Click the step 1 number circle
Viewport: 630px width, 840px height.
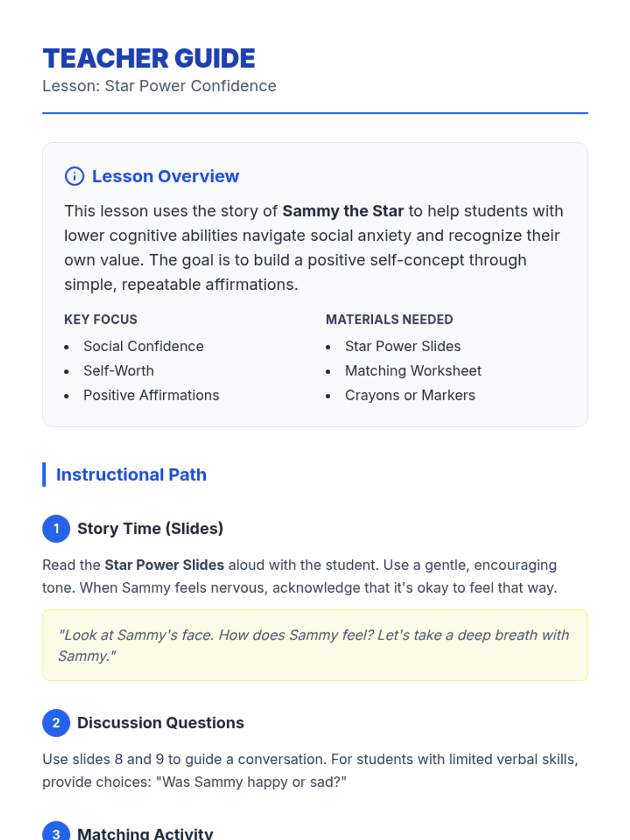(x=56, y=529)
